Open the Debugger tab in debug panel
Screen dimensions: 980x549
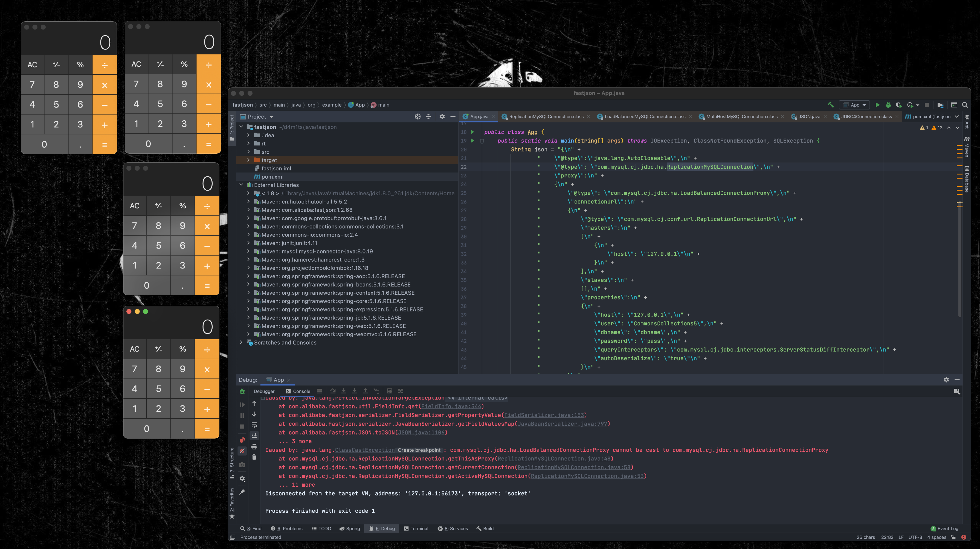point(264,391)
